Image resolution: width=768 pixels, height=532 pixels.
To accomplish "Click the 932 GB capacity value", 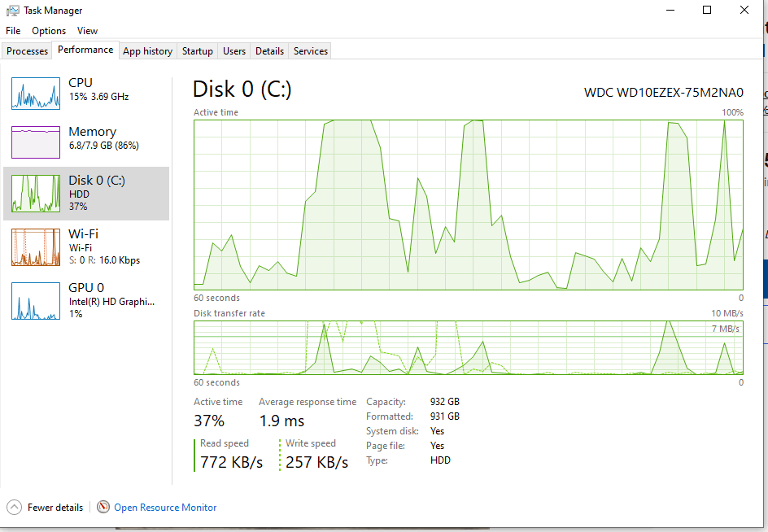I will click(x=445, y=402).
